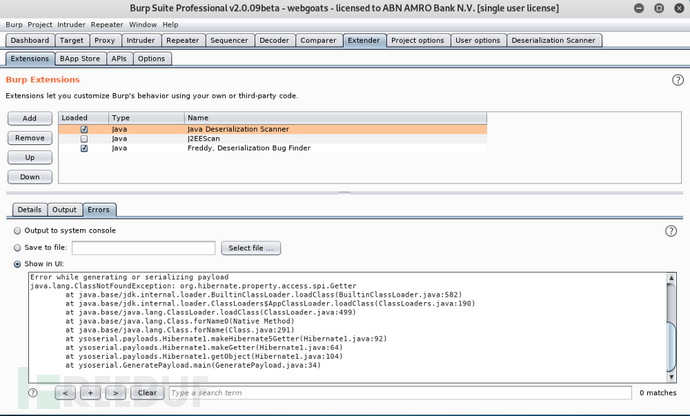Switch to Decoder tab

click(x=274, y=40)
